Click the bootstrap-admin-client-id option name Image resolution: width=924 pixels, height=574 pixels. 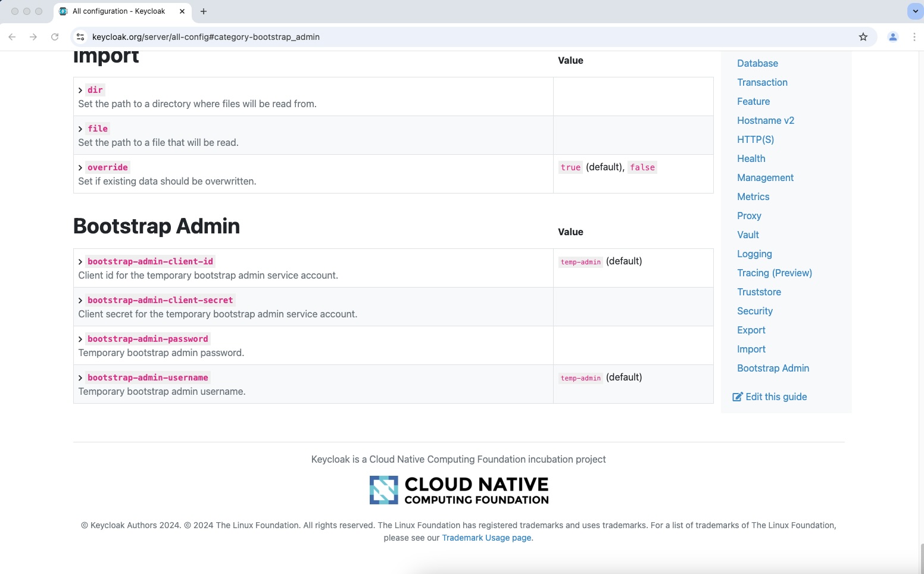tap(150, 261)
